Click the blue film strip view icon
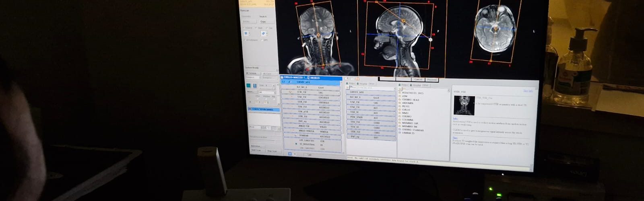 (255, 86)
